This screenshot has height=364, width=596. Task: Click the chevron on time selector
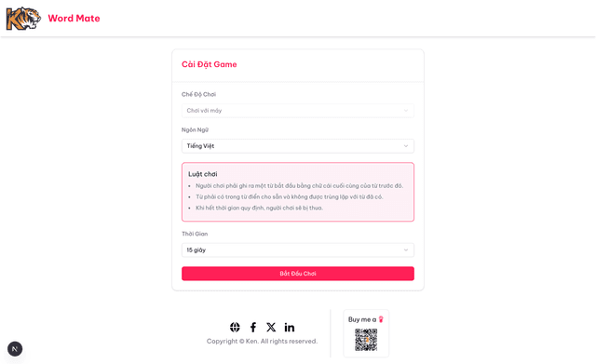coord(406,250)
